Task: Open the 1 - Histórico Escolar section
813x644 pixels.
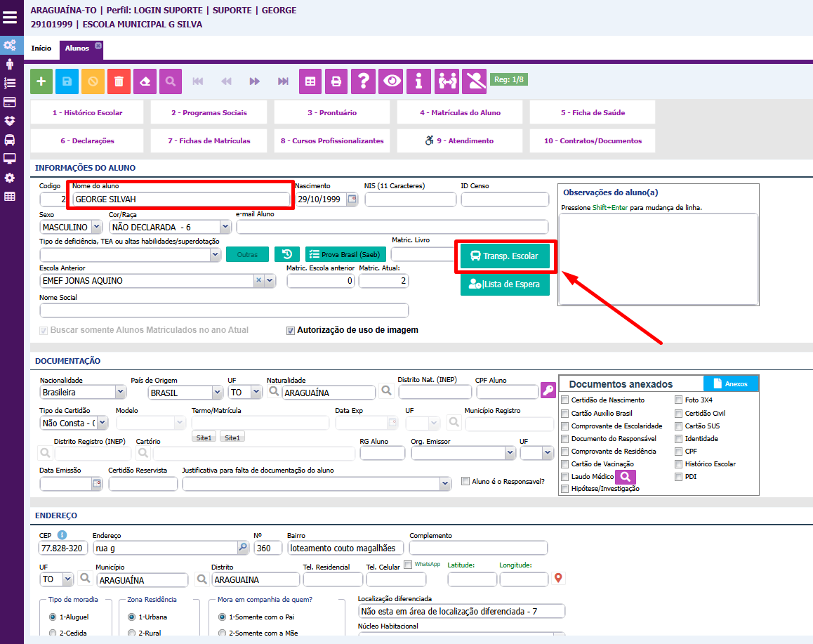Action: coord(87,112)
